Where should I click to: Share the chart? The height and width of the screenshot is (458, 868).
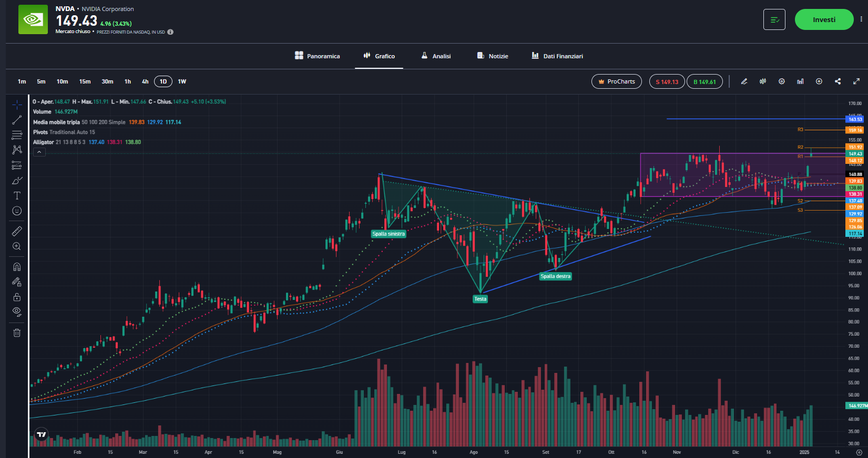coord(838,81)
